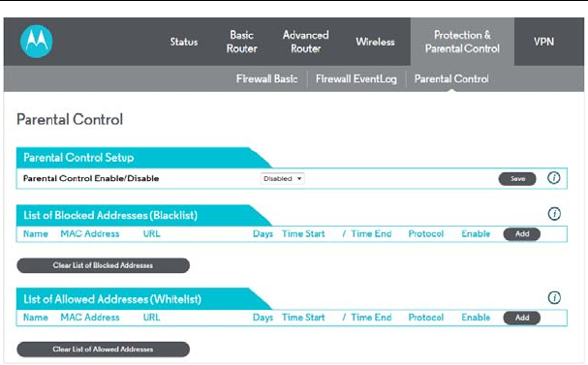The height and width of the screenshot is (365, 588).
Task: Open the VPN tab
Action: click(543, 42)
